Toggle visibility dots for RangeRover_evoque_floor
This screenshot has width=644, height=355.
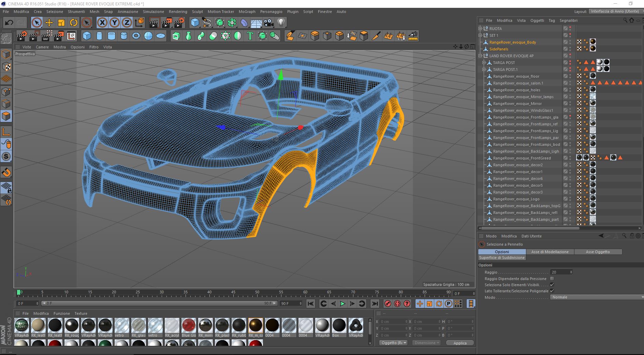click(x=570, y=76)
